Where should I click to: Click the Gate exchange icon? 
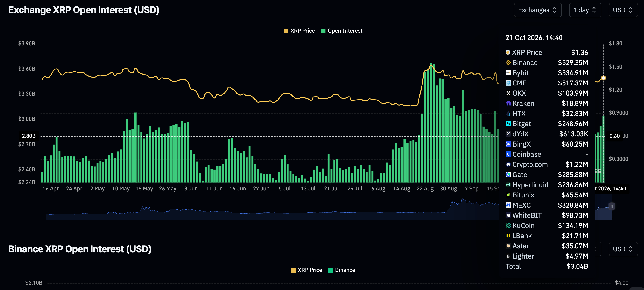508,175
